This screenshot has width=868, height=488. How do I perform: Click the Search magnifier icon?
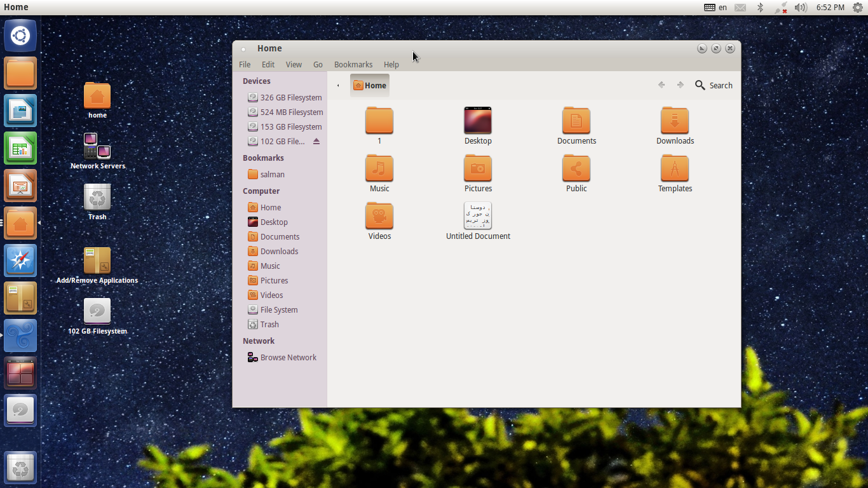(700, 85)
